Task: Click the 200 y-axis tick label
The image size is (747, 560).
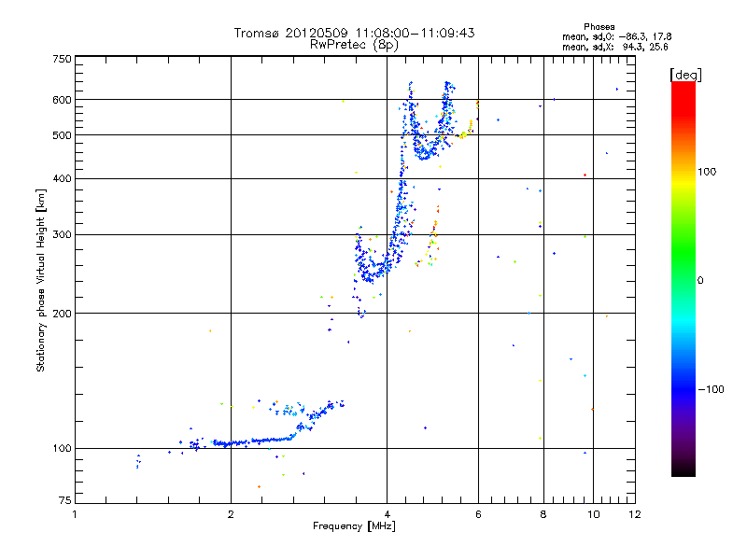Action: (63, 314)
